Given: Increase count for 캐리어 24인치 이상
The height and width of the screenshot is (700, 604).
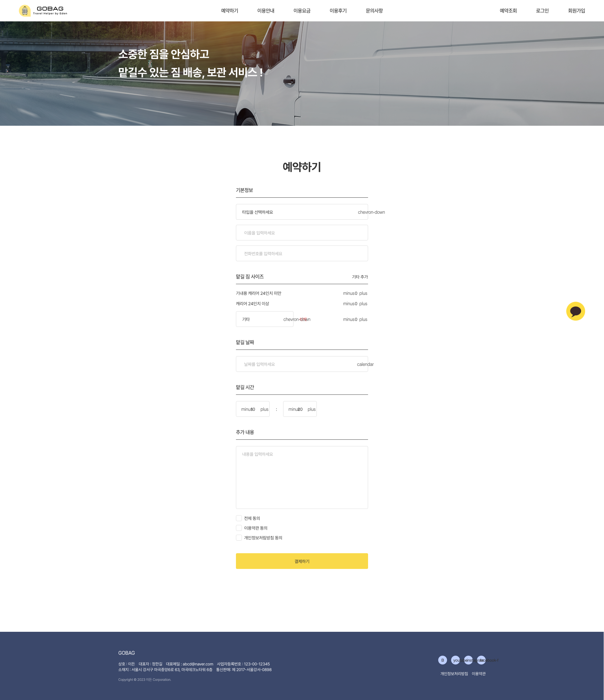Looking at the screenshot, I should tap(363, 304).
